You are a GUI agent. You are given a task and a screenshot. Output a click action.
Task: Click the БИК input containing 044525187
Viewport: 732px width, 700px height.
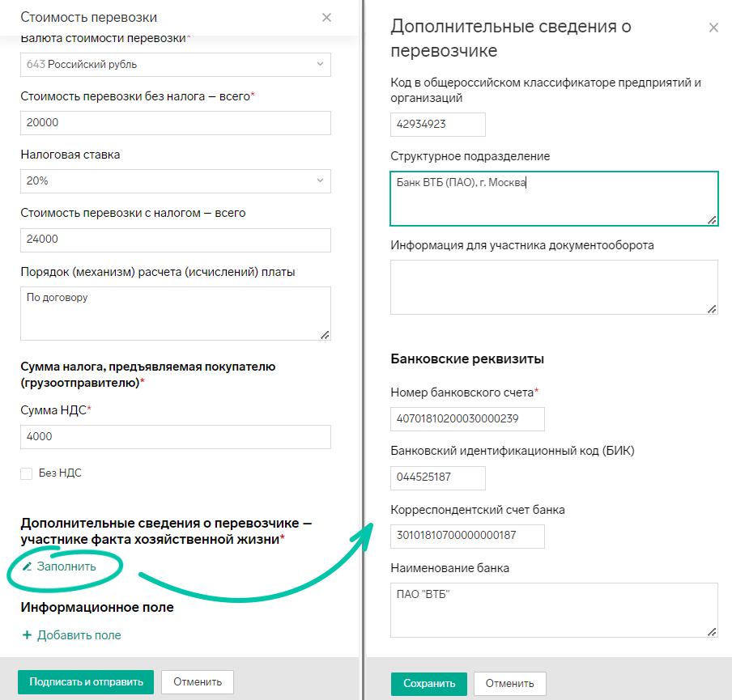438,478
